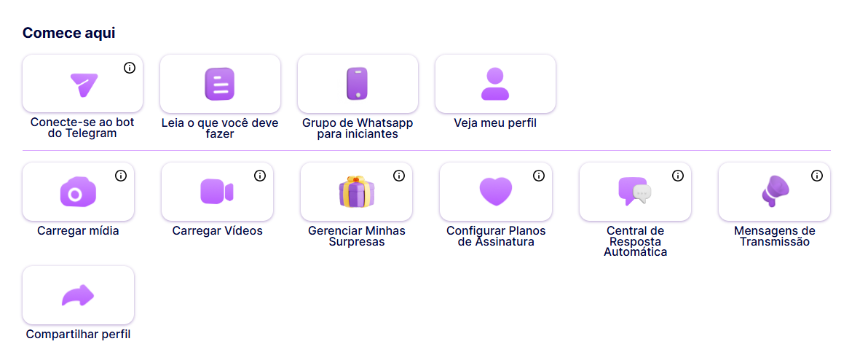
Task: Show info for Central de Resposta Automática
Action: (677, 176)
